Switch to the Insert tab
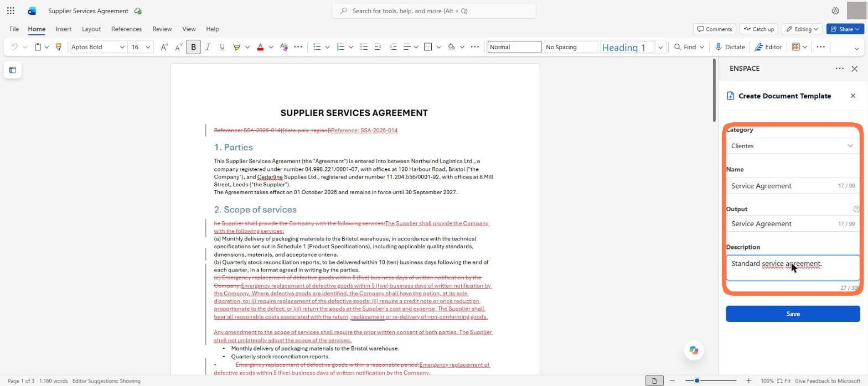 coord(63,29)
